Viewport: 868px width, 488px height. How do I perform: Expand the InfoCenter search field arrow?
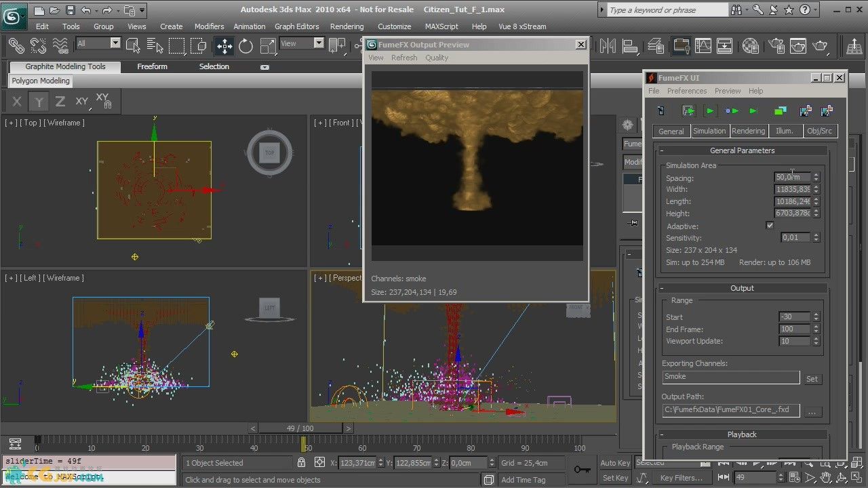click(x=602, y=10)
